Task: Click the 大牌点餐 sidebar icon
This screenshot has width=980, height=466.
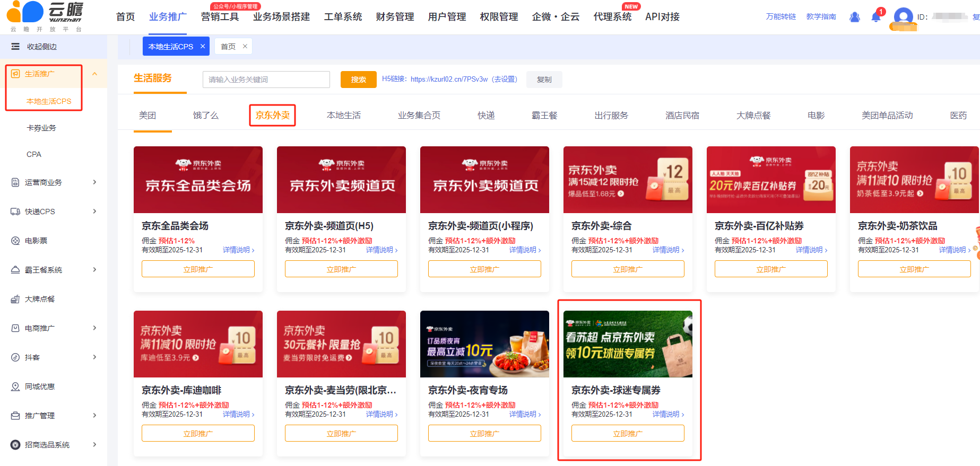Action: 15,299
